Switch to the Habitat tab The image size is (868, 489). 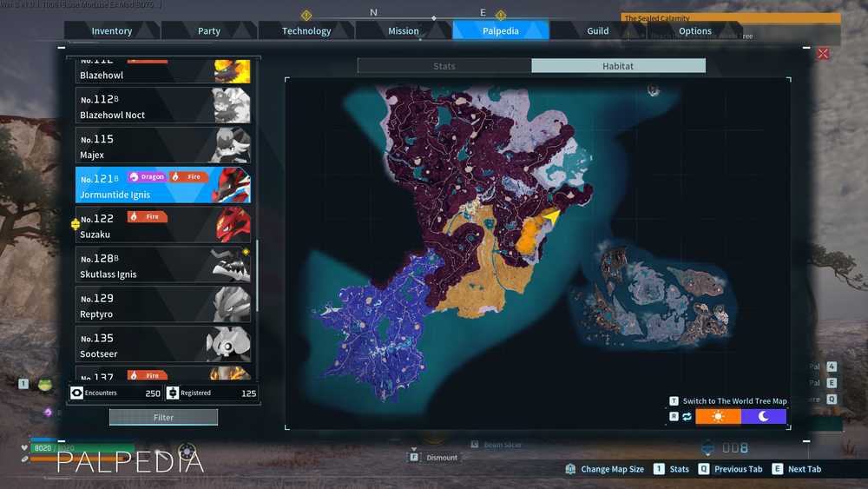tap(618, 66)
